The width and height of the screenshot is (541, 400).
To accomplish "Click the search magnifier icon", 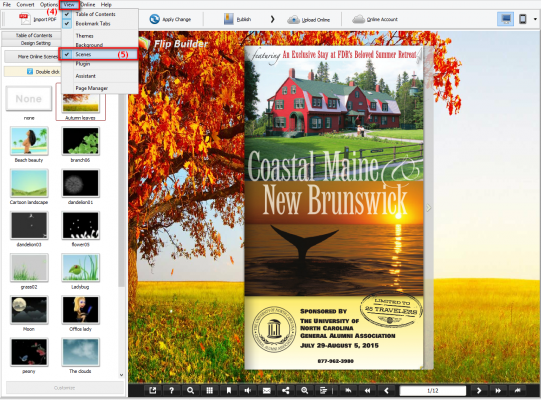I will pos(190,390).
